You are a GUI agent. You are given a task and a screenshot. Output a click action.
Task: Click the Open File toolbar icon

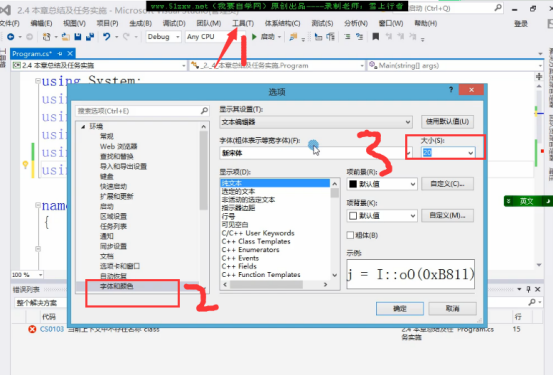tap(65, 37)
